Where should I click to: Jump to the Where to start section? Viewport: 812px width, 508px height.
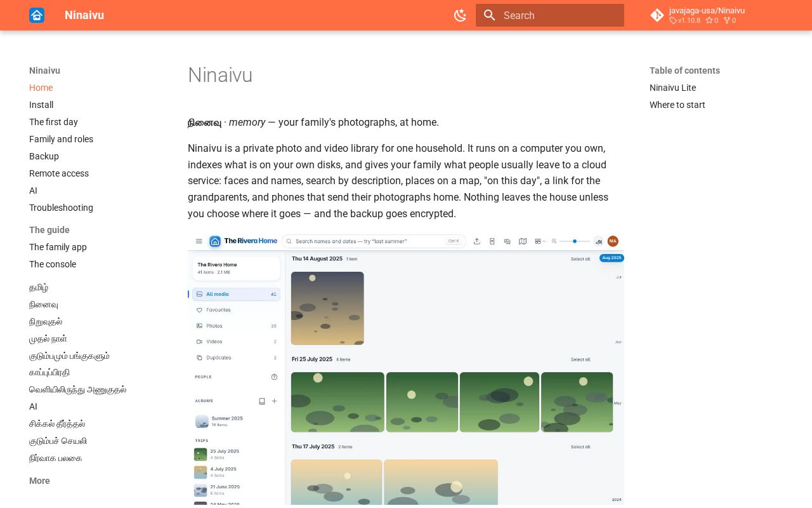pos(678,105)
